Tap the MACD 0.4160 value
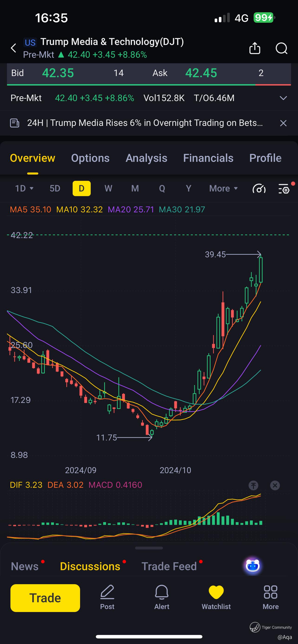This screenshot has height=644, width=298. [115, 485]
